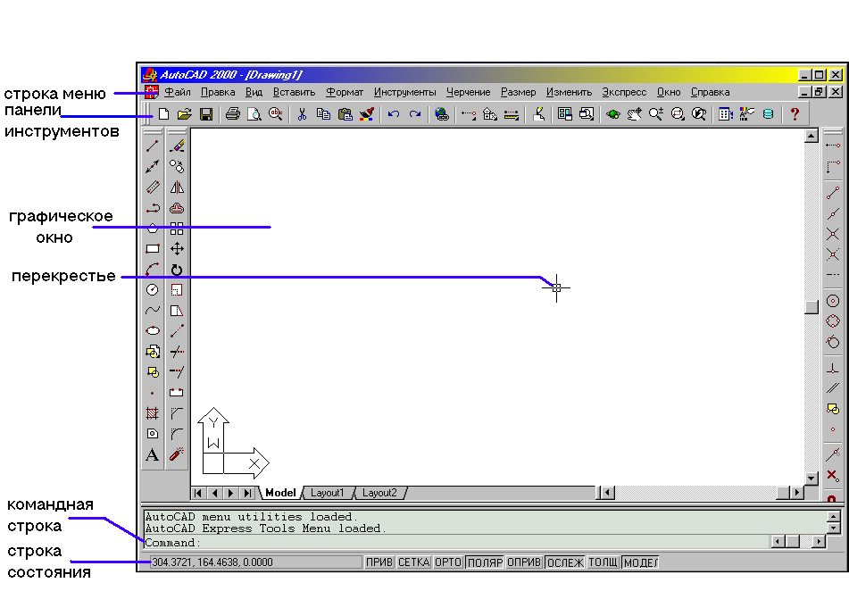Open the Черчение menu
This screenshot has height=616, width=849.
pos(469,92)
